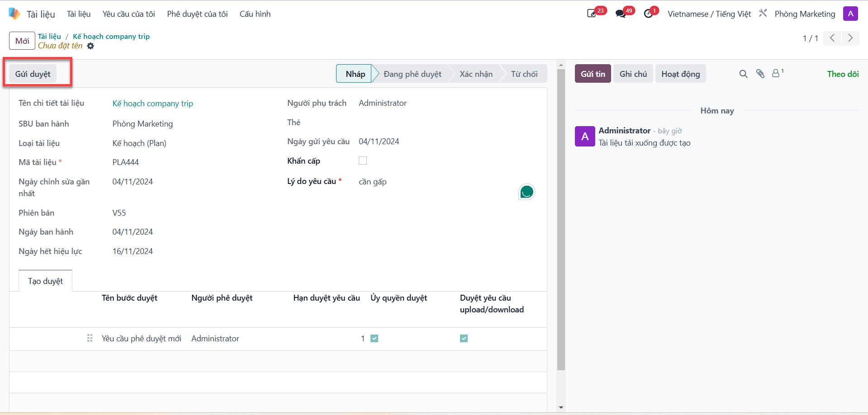This screenshot has width=868, height=415.
Task: Grab the row drag handle for Yêu cầu phê duyệt mới
Action: tap(90, 338)
